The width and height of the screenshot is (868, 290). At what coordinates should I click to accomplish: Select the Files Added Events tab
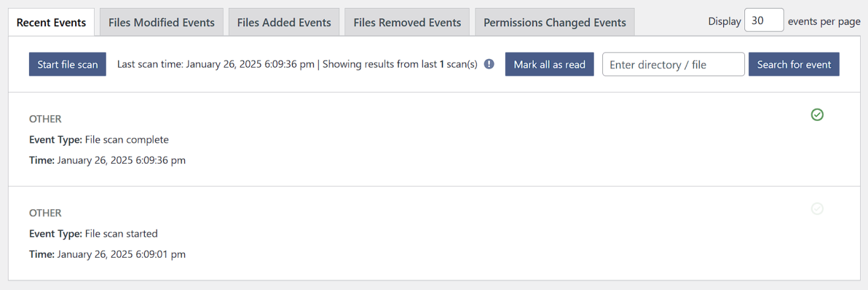click(x=284, y=22)
